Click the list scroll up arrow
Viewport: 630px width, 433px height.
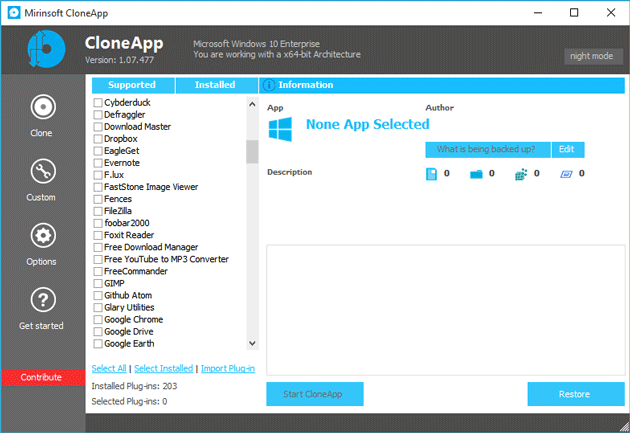coord(252,104)
